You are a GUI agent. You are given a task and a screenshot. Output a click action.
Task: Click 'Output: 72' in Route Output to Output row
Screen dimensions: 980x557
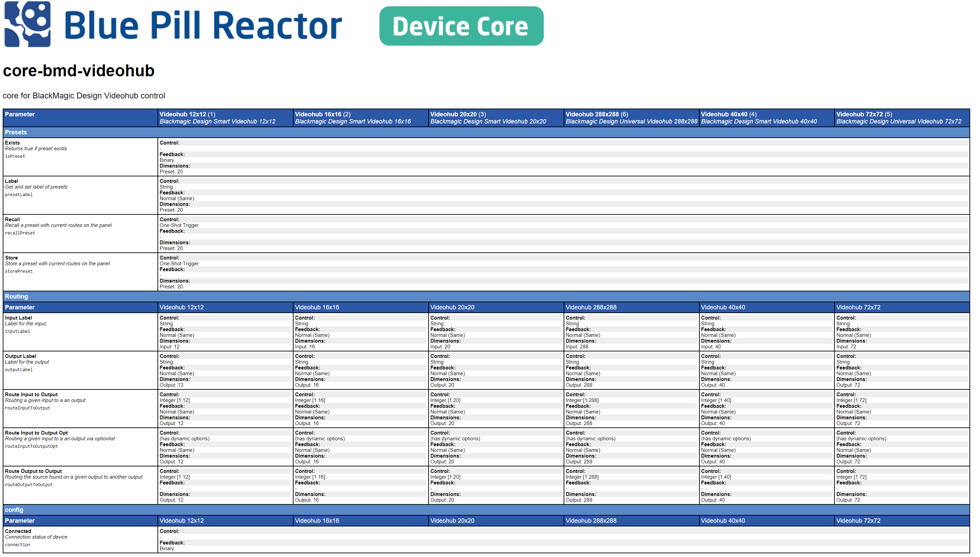[848, 500]
